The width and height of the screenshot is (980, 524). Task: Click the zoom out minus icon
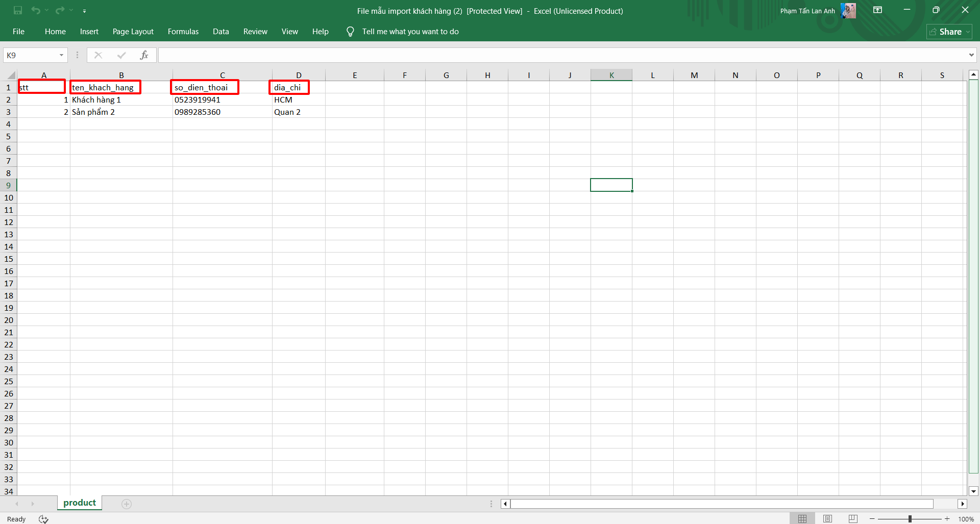[872, 519]
